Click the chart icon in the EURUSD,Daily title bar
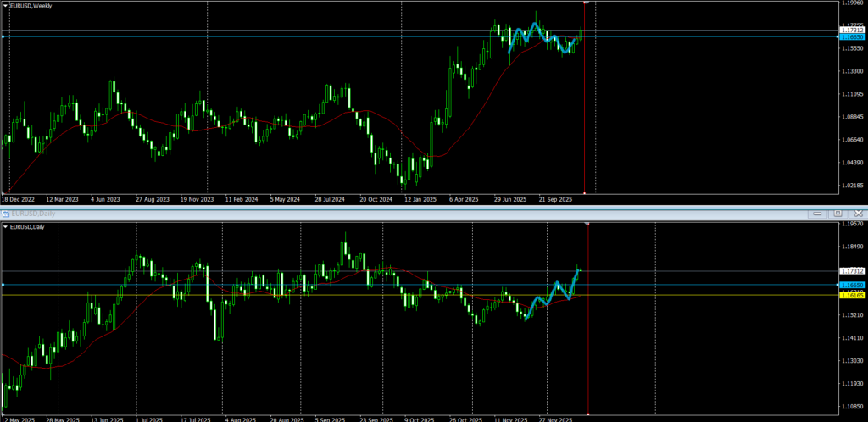 tap(4, 214)
